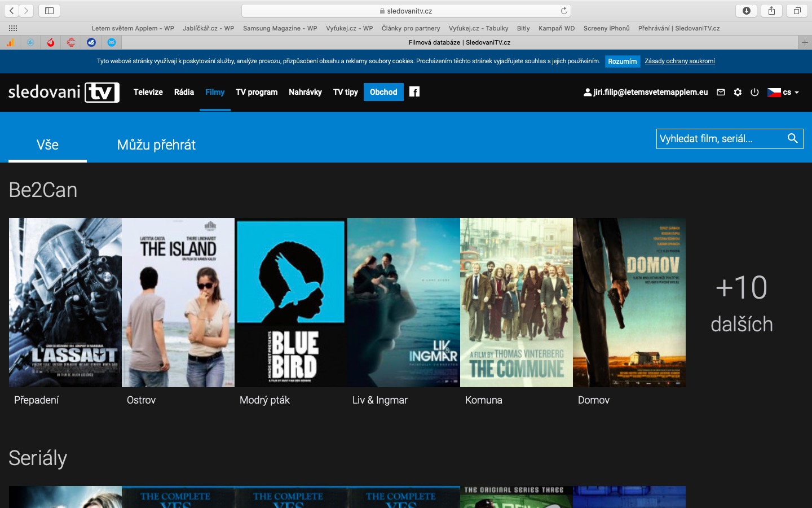Switch to the Můžu přehrát tab
This screenshot has height=508, width=812.
tap(156, 145)
